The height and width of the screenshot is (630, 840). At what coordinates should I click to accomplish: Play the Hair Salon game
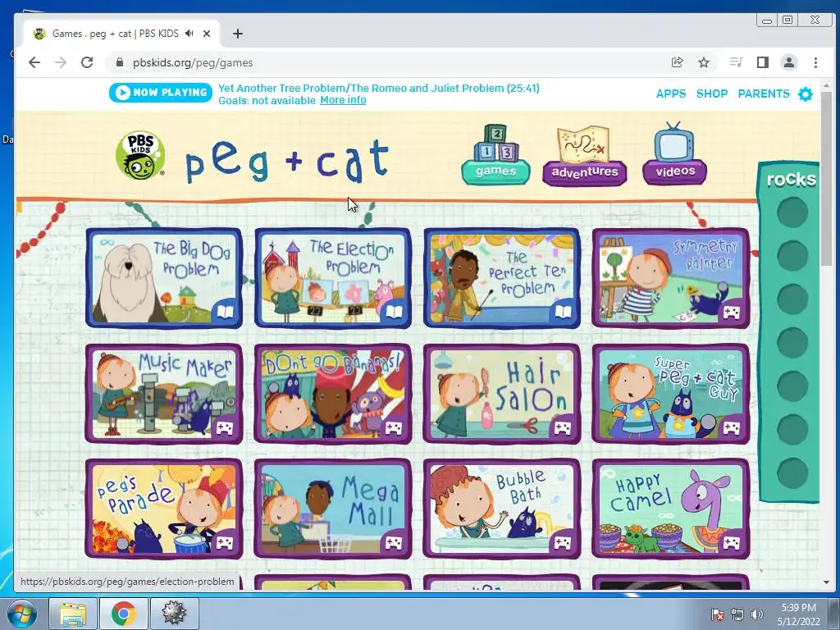[501, 394]
